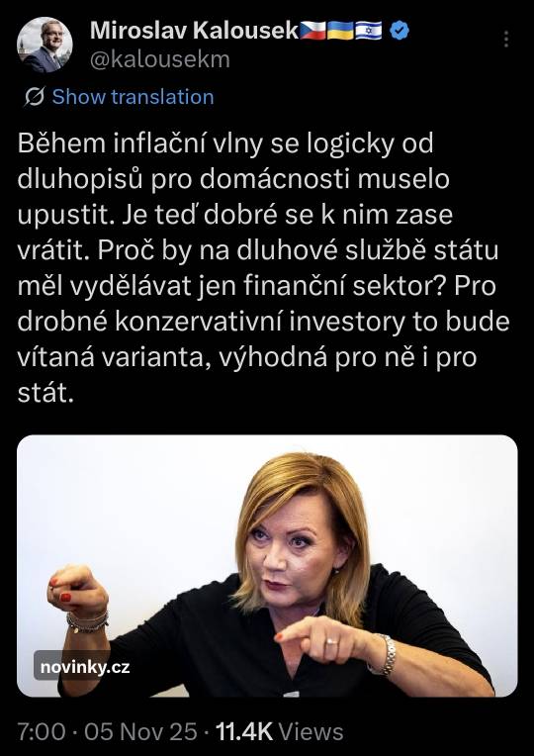This screenshot has height=756, width=534.
Task: Click the raised fist in article photo
Action: (77, 591)
